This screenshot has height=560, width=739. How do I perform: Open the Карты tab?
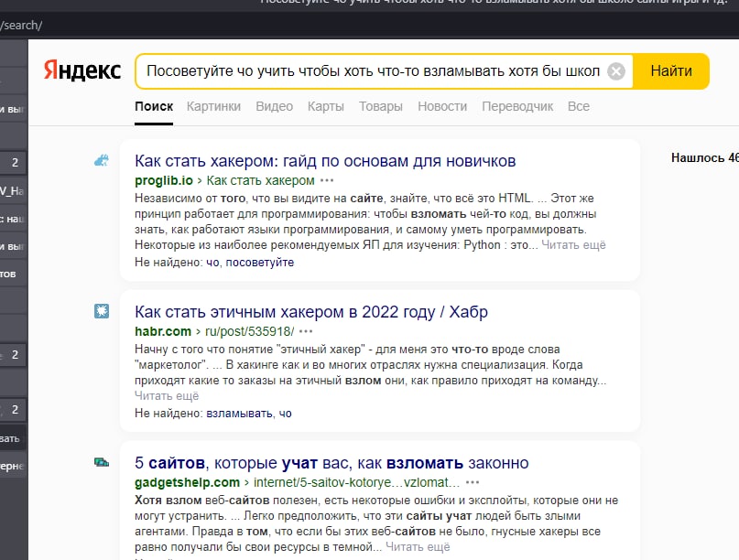point(326,106)
